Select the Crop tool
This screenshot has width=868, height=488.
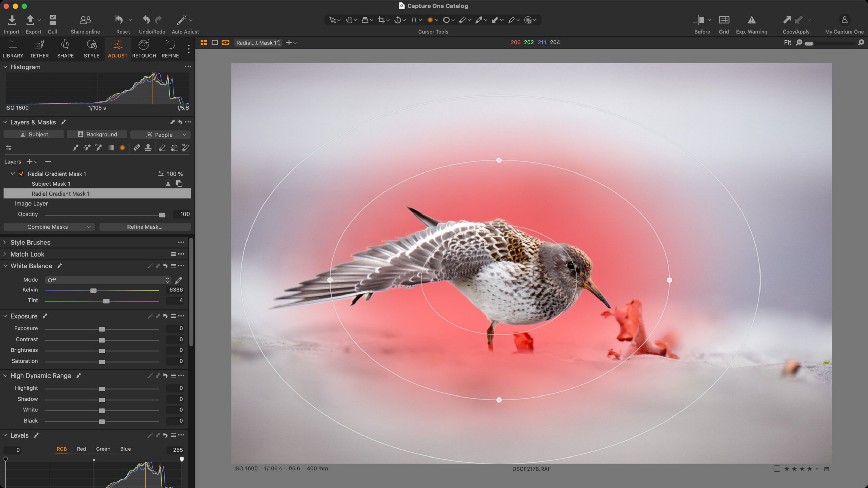(x=382, y=20)
